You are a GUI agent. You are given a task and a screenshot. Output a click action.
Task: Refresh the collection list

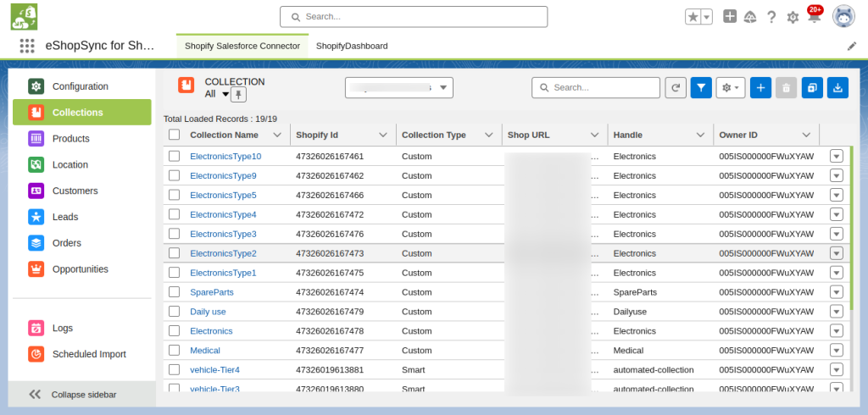tap(676, 87)
